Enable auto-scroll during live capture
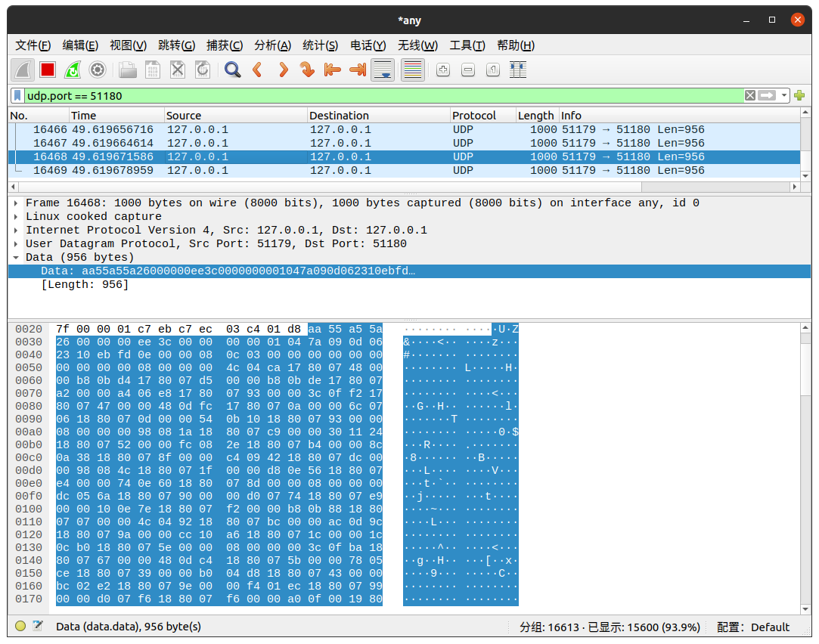819x644 pixels. 383,70
